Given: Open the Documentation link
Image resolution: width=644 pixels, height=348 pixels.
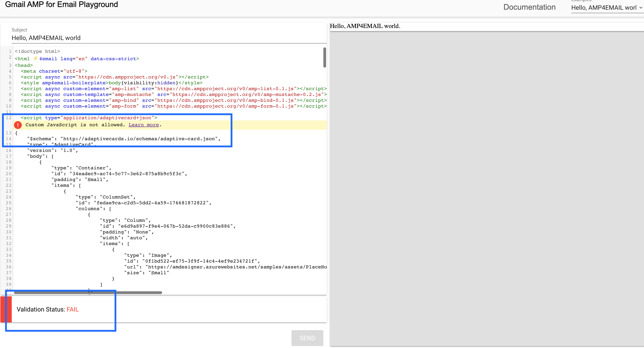Looking at the screenshot, I should (529, 7).
